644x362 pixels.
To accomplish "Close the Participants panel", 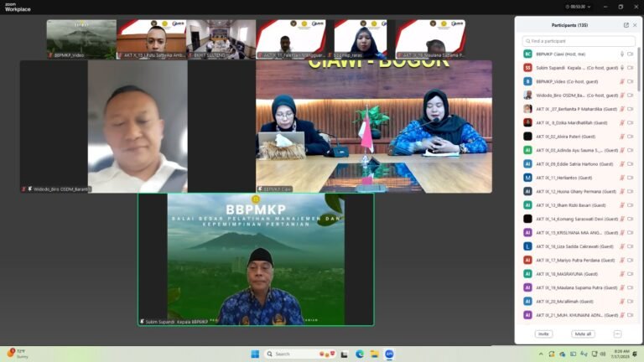I will [x=635, y=25].
